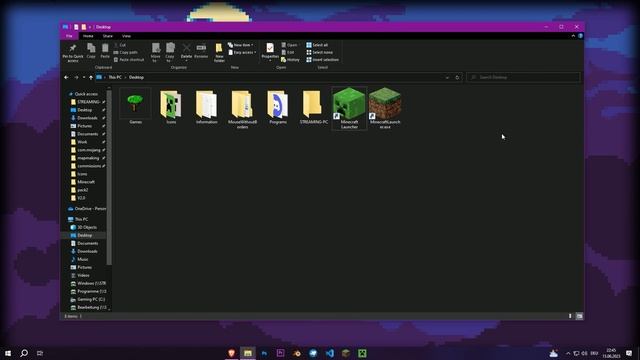
Task: Click the Windows Start button
Action: [x=8, y=353]
